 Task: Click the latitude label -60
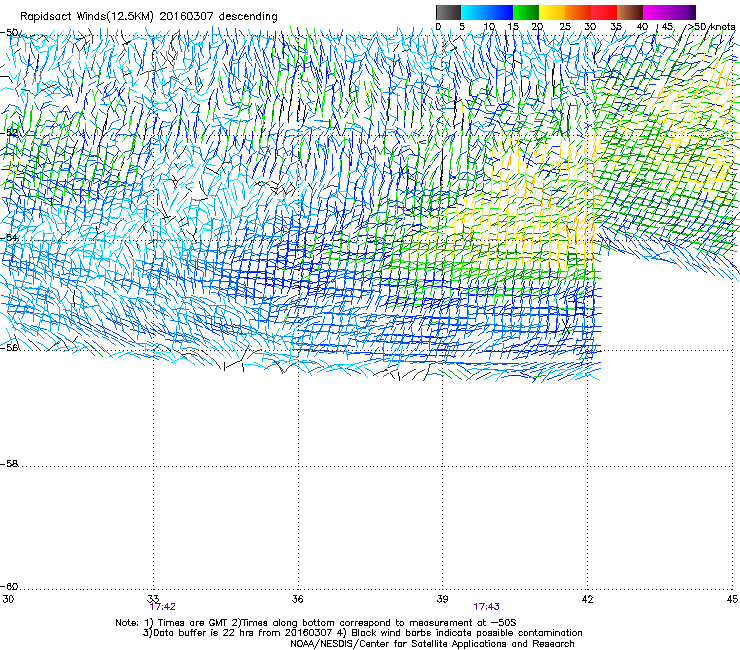click(9, 586)
